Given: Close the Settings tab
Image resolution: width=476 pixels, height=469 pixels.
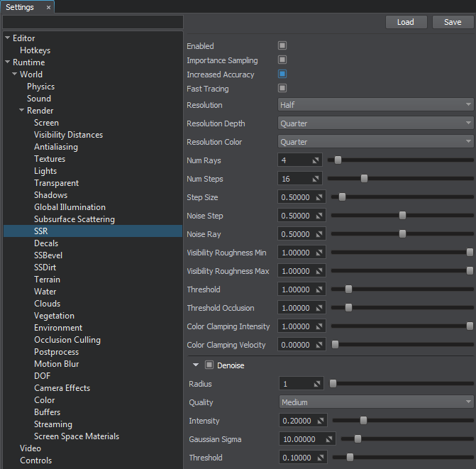Looking at the screenshot, I should pyautogui.click(x=48, y=7).
